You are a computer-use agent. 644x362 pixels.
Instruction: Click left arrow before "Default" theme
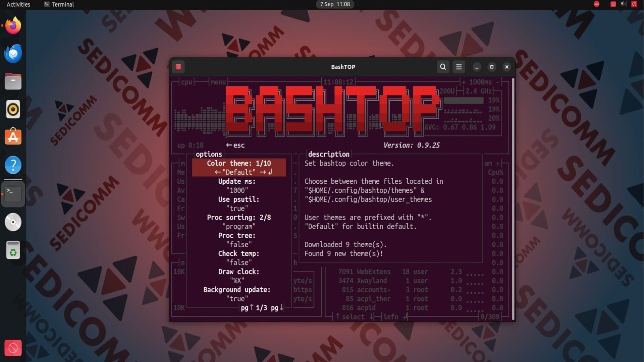pyautogui.click(x=217, y=172)
